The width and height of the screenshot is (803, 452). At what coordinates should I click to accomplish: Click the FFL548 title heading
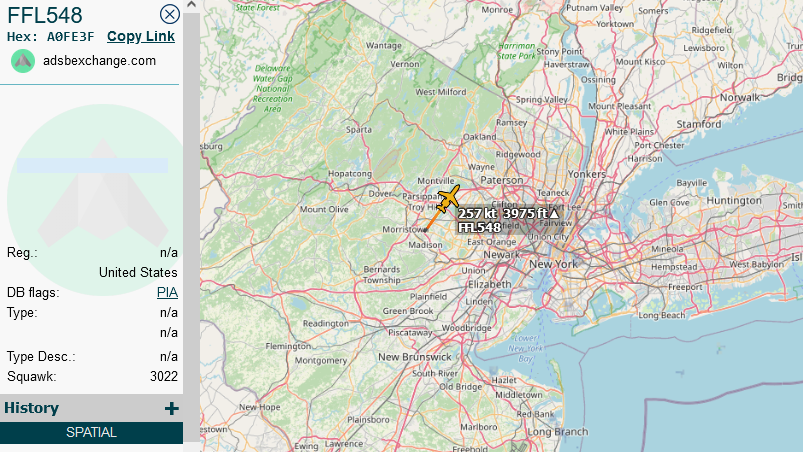click(45, 15)
